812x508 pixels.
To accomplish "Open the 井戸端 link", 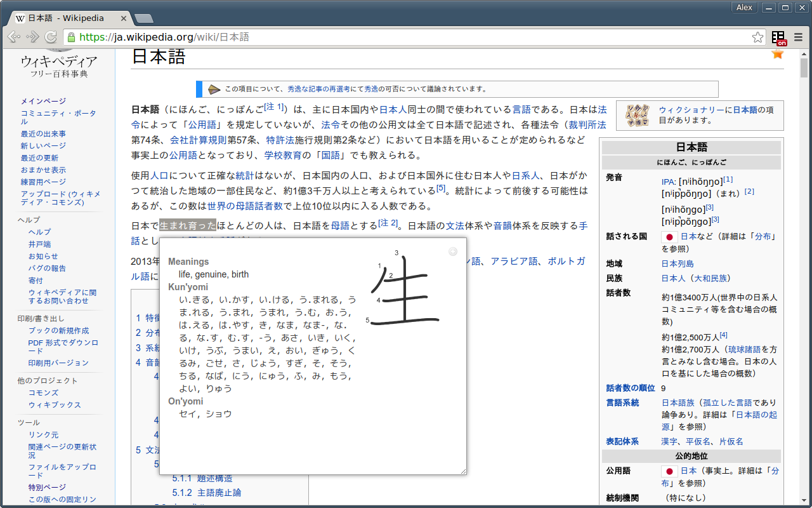I will pos(39,244).
